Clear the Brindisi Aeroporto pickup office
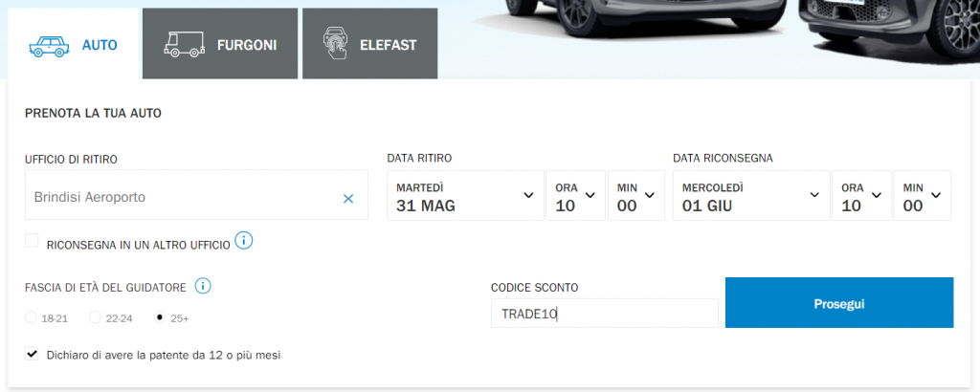This screenshot has height=392, width=980. 348,198
